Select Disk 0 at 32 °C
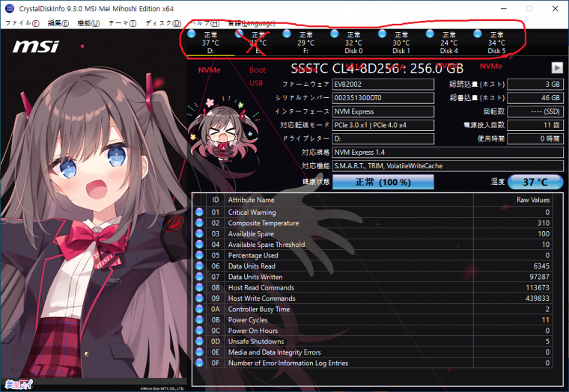 pos(353,43)
